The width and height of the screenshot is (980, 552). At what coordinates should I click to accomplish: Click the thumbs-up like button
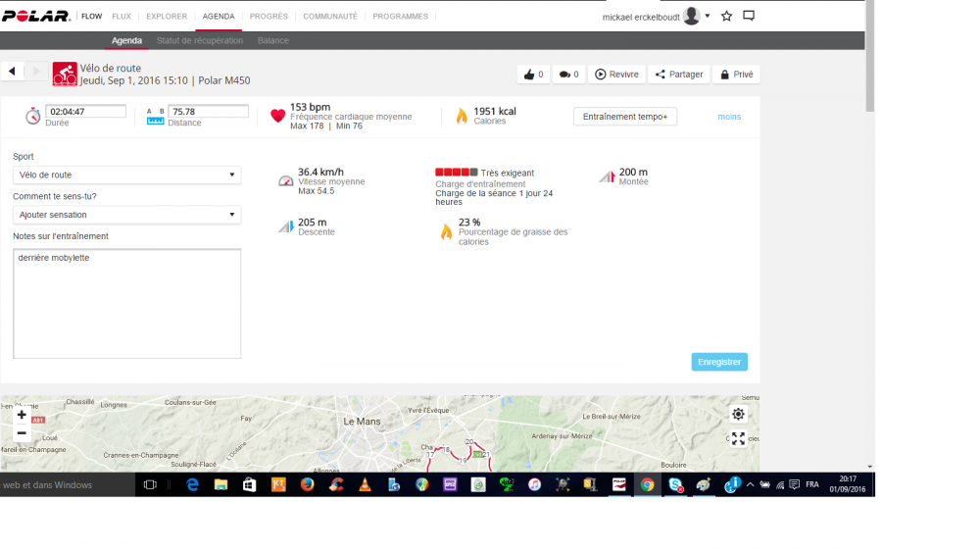(x=533, y=75)
